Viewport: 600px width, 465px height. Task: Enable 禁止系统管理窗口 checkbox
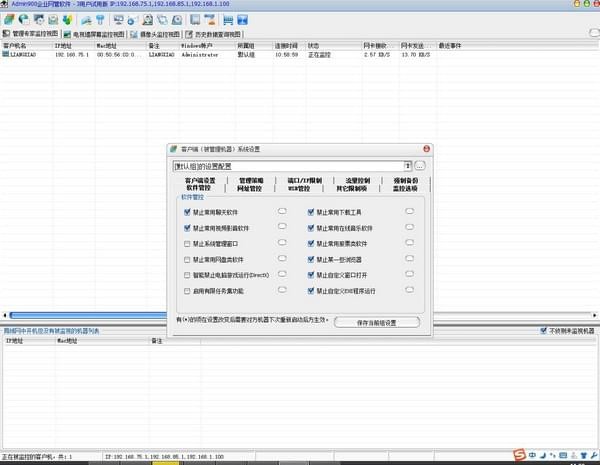187,243
